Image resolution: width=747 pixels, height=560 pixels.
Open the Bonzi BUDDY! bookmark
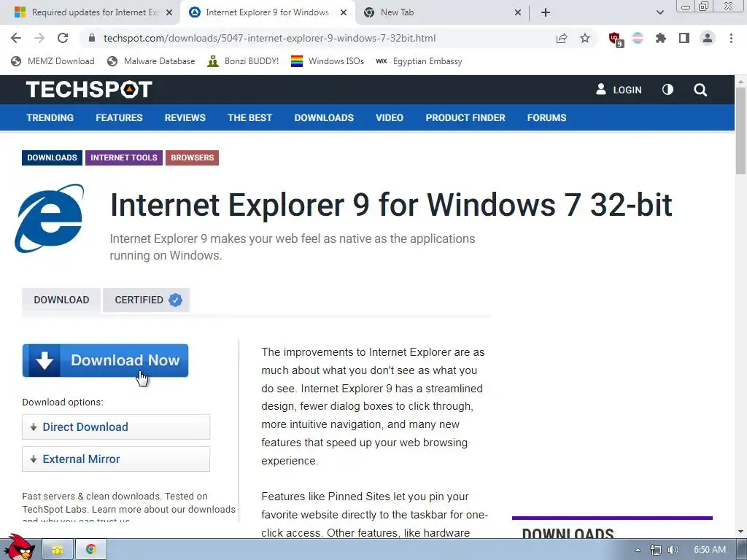click(243, 61)
